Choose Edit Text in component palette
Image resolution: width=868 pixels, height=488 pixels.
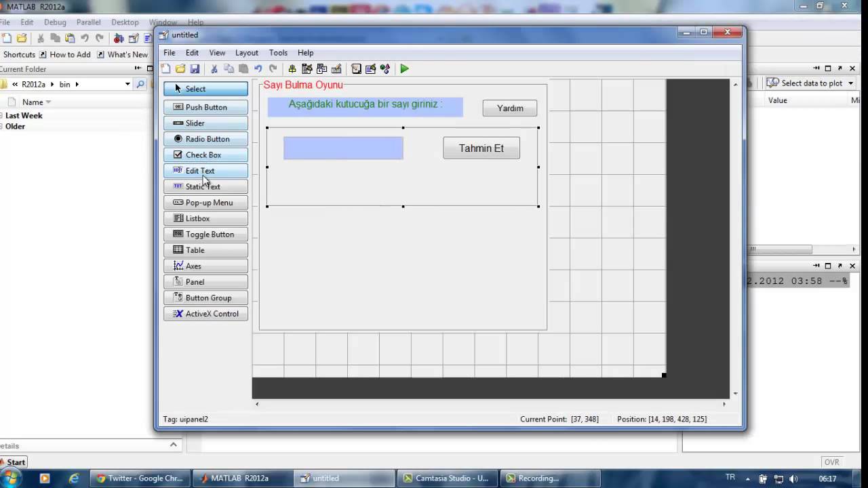205,171
